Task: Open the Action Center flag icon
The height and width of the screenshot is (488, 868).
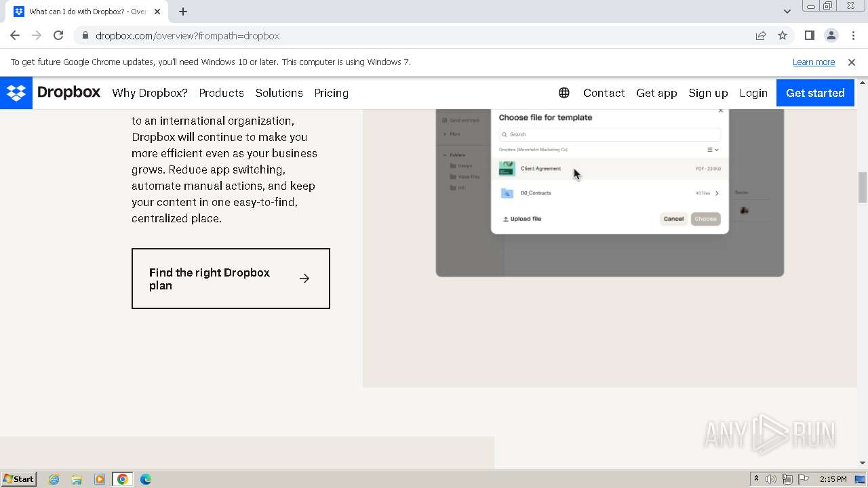Action: 802,479
